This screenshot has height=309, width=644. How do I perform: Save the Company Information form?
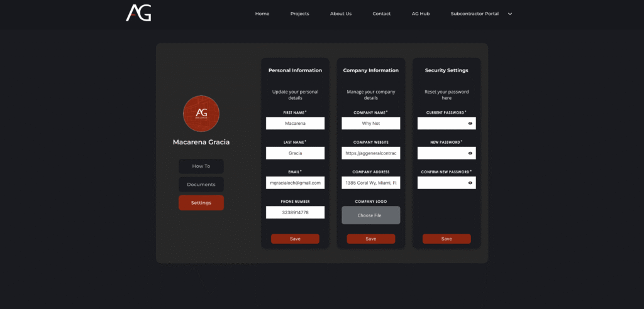point(370,239)
